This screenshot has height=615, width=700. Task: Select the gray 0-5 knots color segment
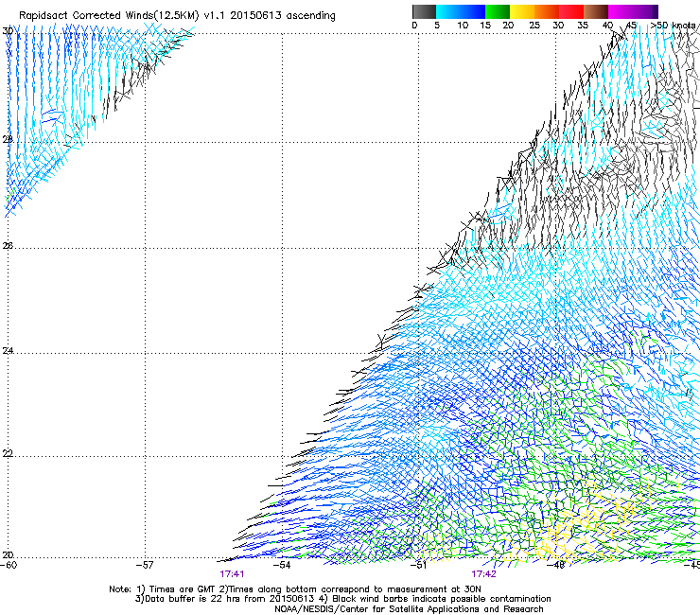[424, 11]
